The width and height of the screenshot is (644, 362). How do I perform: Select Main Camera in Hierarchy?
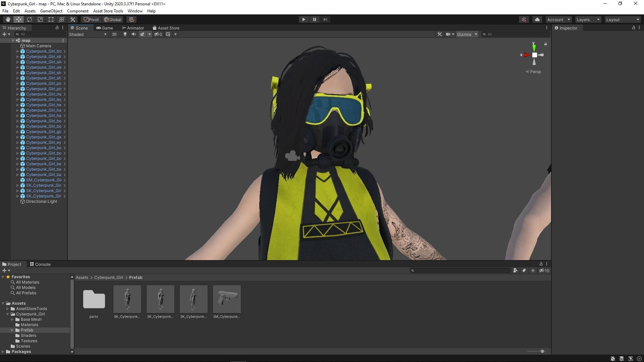tap(39, 46)
